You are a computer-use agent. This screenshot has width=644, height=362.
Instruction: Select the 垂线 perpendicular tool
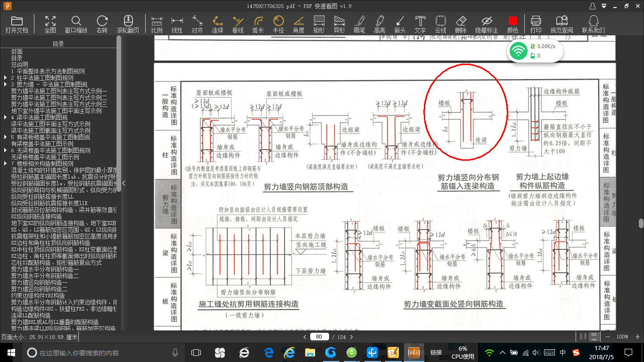pyautogui.click(x=238, y=25)
